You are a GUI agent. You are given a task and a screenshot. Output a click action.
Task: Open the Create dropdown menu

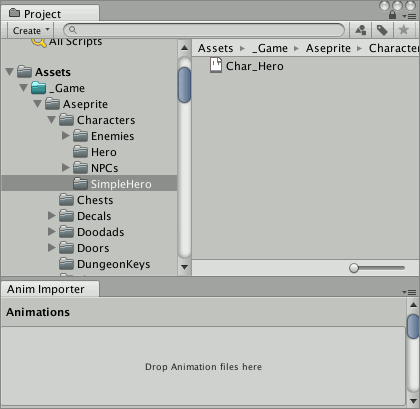point(31,31)
